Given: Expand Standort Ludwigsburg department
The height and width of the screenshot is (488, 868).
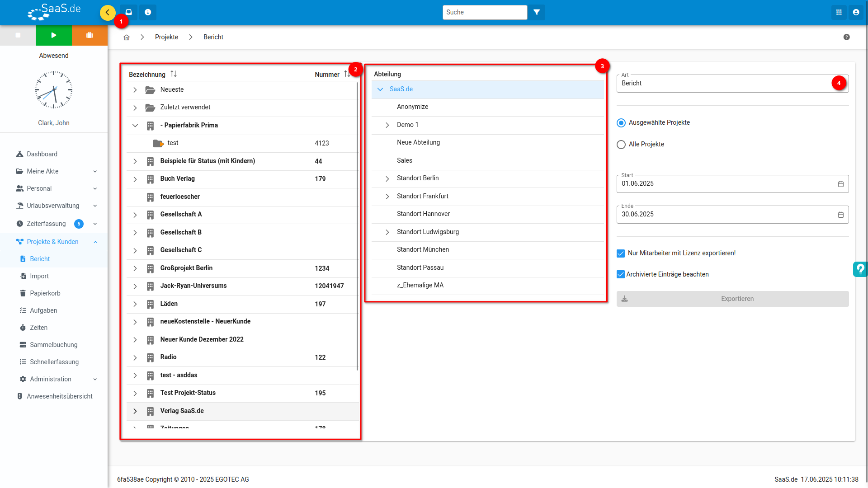Looking at the screenshot, I should coord(387,232).
